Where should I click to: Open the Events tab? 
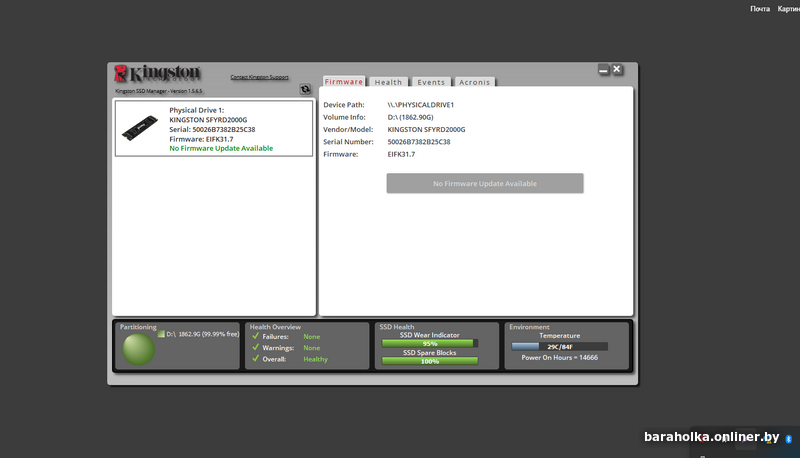(431, 82)
